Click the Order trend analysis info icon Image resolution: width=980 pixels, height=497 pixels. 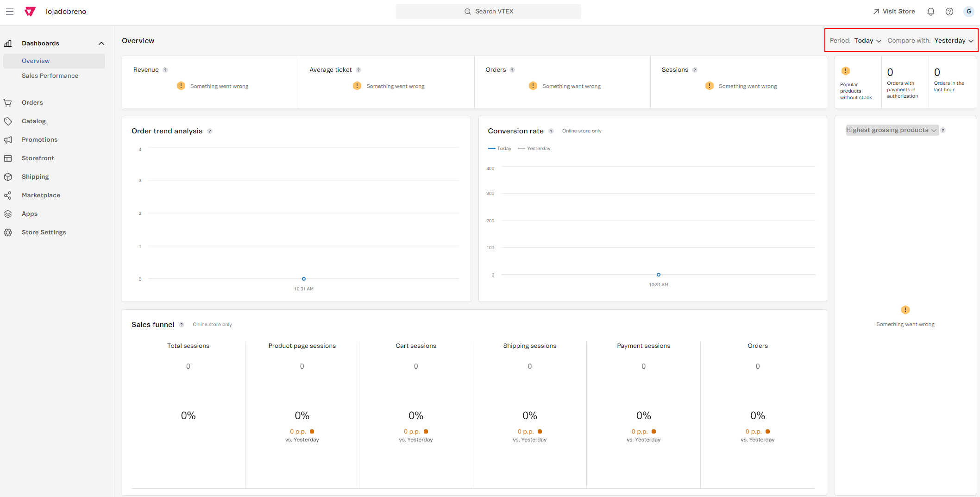(210, 131)
